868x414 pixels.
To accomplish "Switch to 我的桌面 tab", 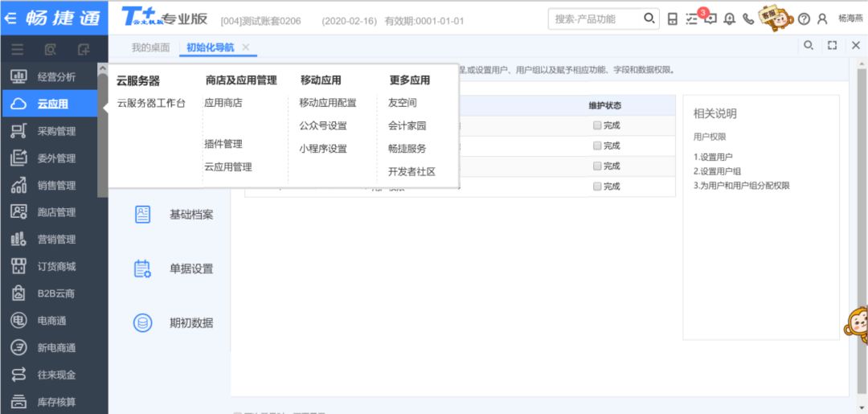I will coord(150,47).
